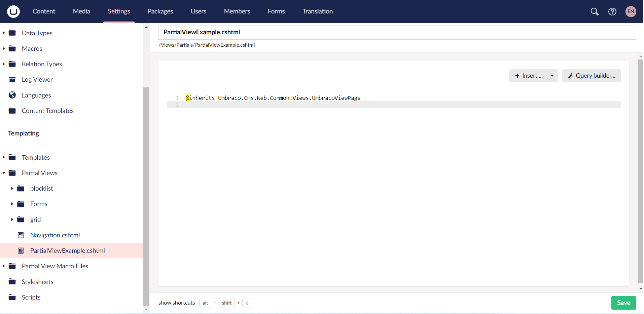The width and height of the screenshot is (644, 314).
Task: Open the search magnifier icon
Action: (594, 11)
